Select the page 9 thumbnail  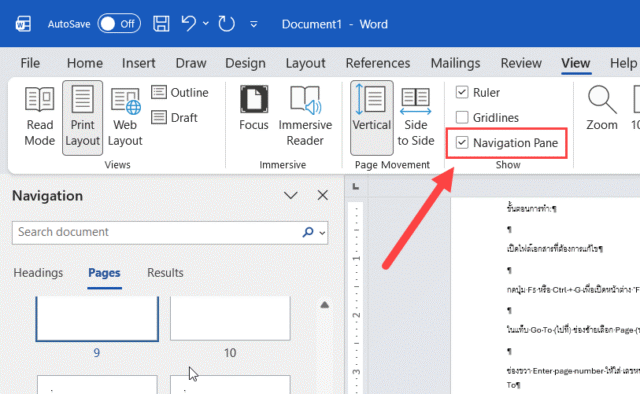[97, 319]
